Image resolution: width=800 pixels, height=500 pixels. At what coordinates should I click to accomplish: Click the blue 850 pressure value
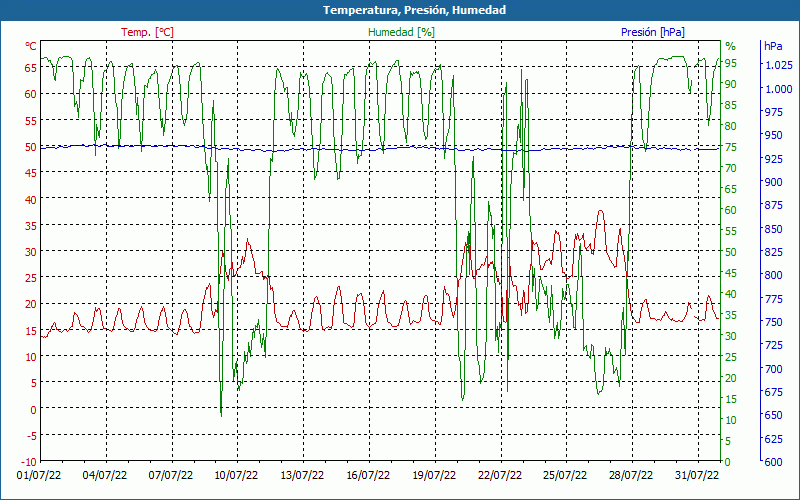[x=773, y=229]
